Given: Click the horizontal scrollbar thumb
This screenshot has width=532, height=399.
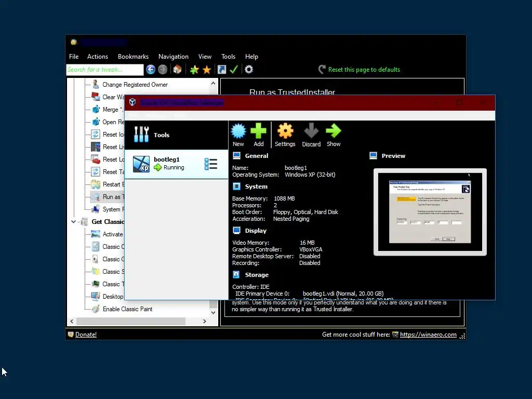Looking at the screenshot, I should tap(131, 321).
